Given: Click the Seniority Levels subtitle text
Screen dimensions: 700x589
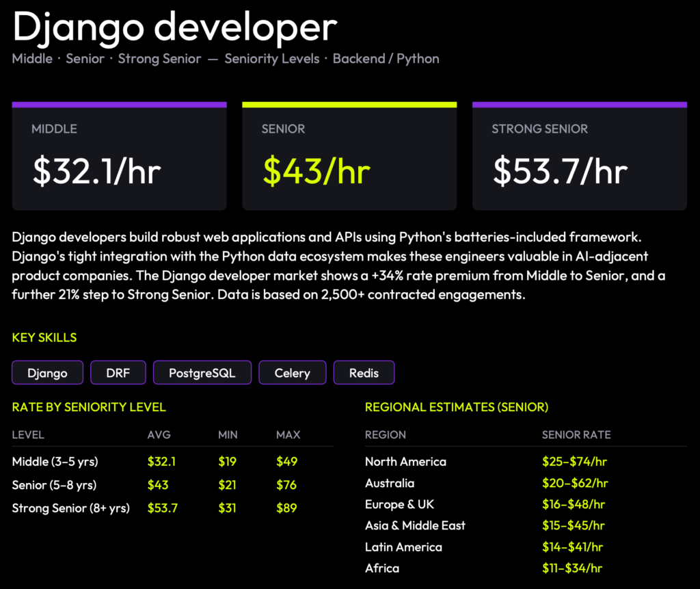Looking at the screenshot, I should (x=272, y=59).
